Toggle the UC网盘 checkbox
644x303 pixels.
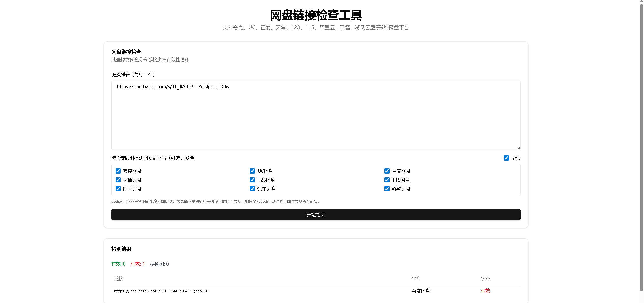252,171
